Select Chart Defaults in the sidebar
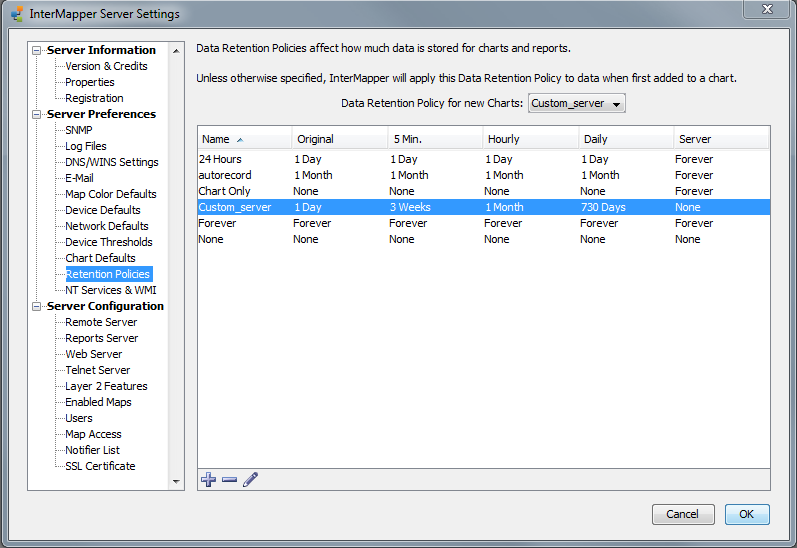Screen dimensions: 797x548 pyautogui.click(x=100, y=258)
